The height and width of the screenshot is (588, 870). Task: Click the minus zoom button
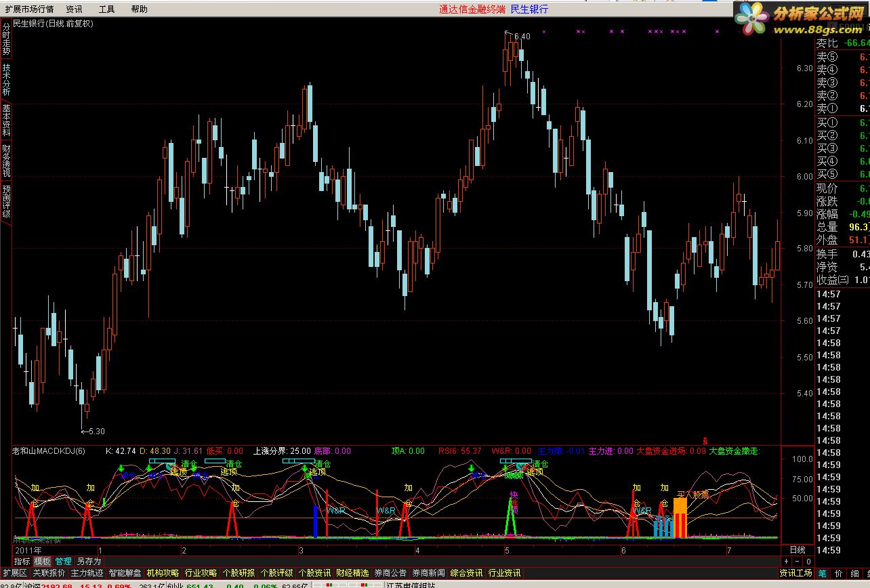[x=797, y=562]
